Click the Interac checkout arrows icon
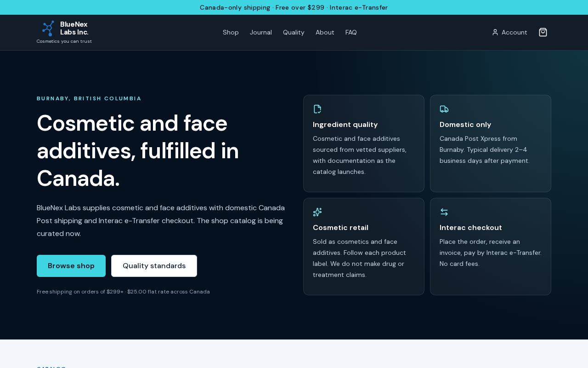This screenshot has width=588, height=368. pyautogui.click(x=444, y=212)
